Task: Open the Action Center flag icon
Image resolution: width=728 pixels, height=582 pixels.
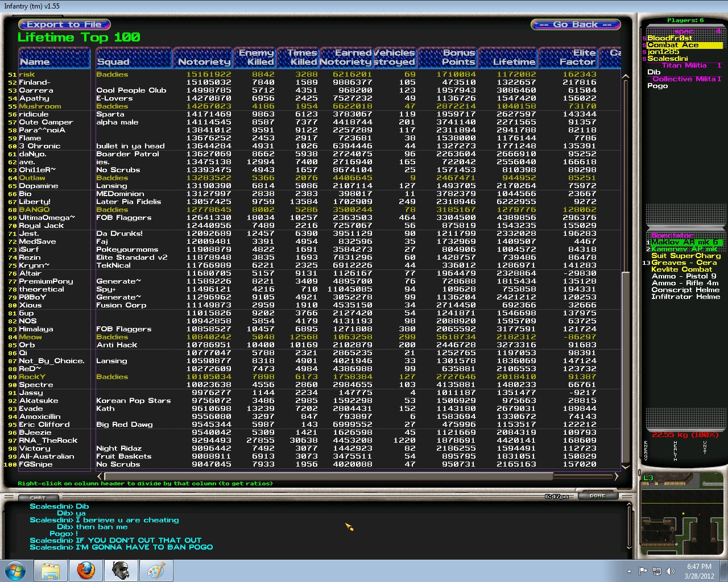Action: (643, 571)
